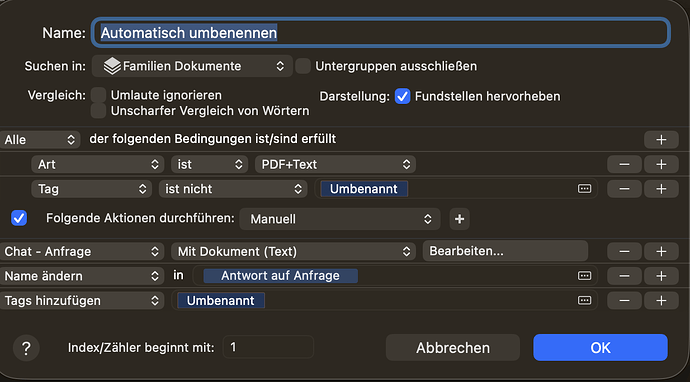This screenshot has height=382, width=690.
Task: Remove the 'Chat - Anfrage' action
Action: click(624, 251)
